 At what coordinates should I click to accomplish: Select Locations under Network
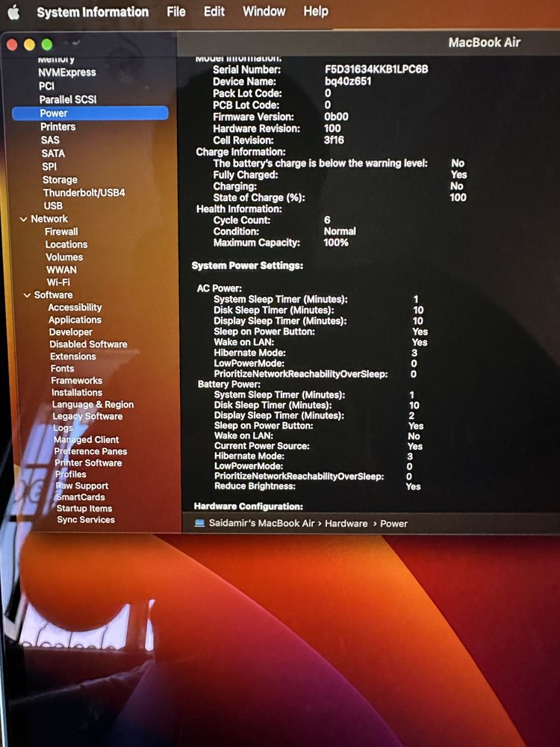66,244
